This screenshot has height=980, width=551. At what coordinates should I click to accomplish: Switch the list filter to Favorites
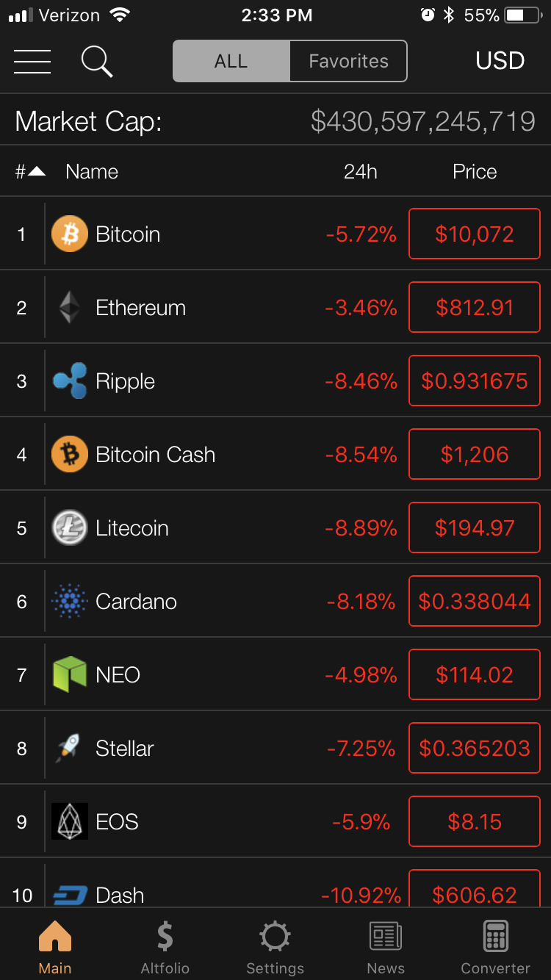(x=348, y=61)
